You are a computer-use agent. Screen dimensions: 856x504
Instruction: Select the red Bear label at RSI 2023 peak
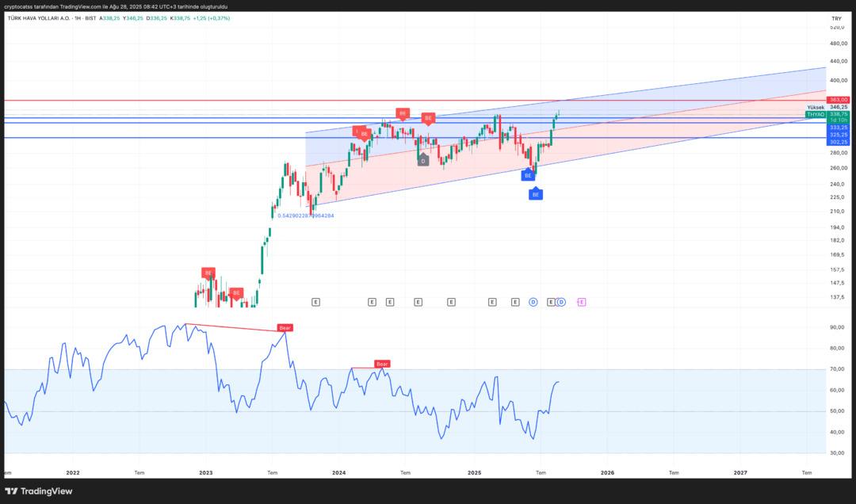(285, 327)
